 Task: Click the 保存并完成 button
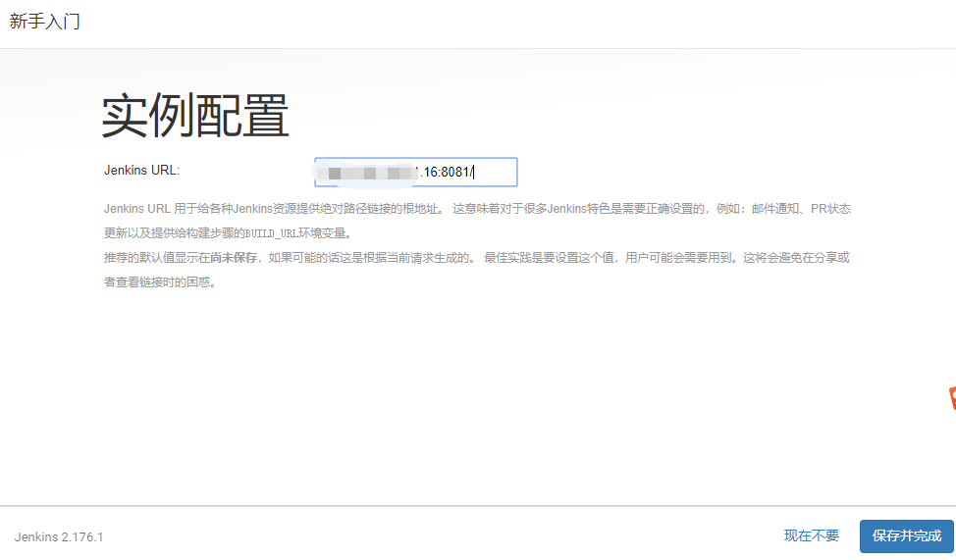coord(907,535)
